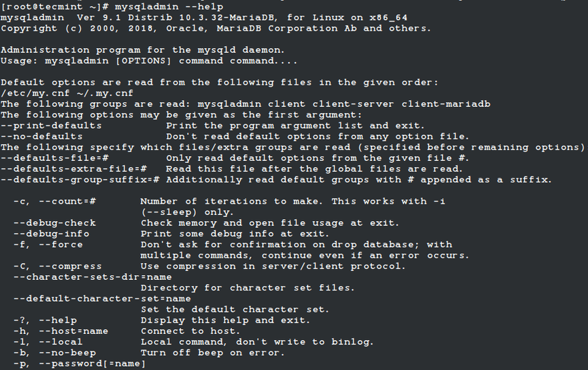
Task: Click the --defaults-extra-file=# option
Action: pos(73,168)
